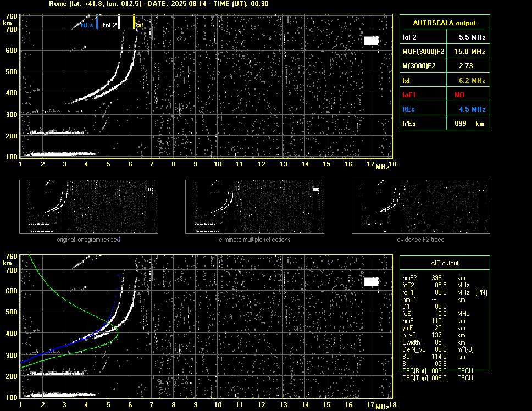Click the D1 00.0 row
532x411 pixels.
424,307
